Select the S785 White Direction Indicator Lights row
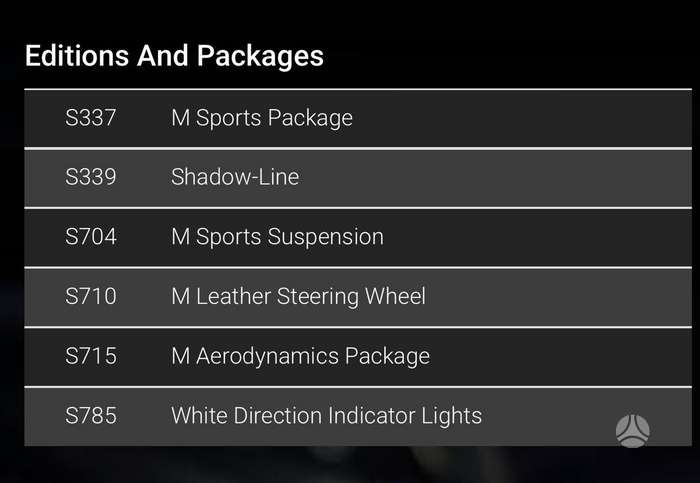Viewport: 700px width, 483px height. pyautogui.click(x=358, y=416)
